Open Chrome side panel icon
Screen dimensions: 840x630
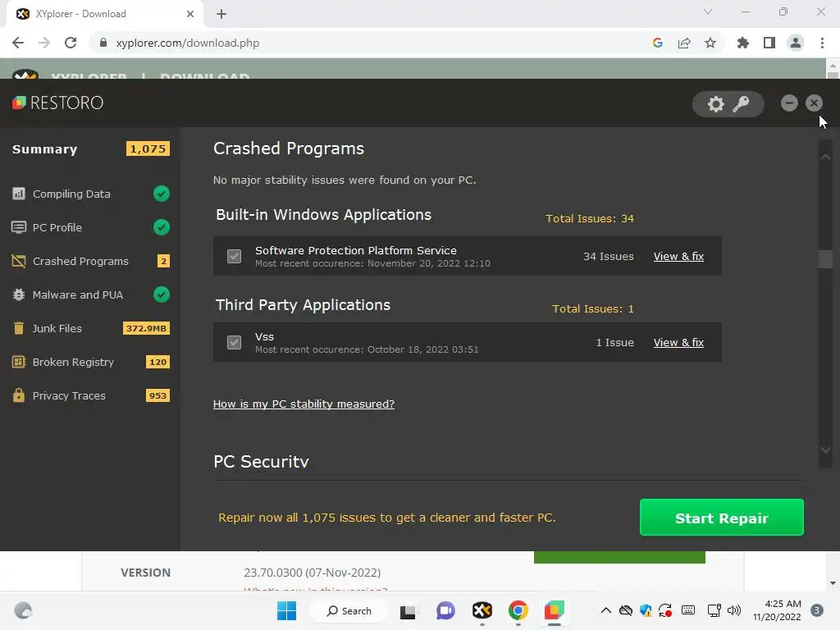coord(769,43)
